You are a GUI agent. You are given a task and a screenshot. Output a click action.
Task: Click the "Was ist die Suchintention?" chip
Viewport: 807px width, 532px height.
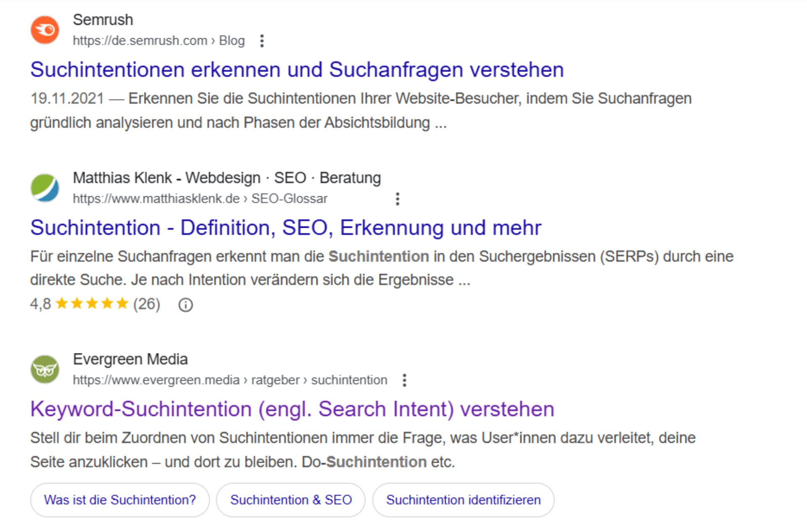[x=119, y=500]
